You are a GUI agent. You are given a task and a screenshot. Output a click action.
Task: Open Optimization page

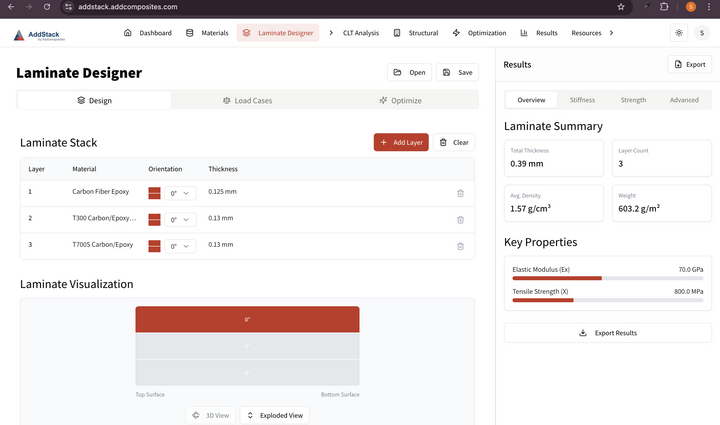coord(479,33)
